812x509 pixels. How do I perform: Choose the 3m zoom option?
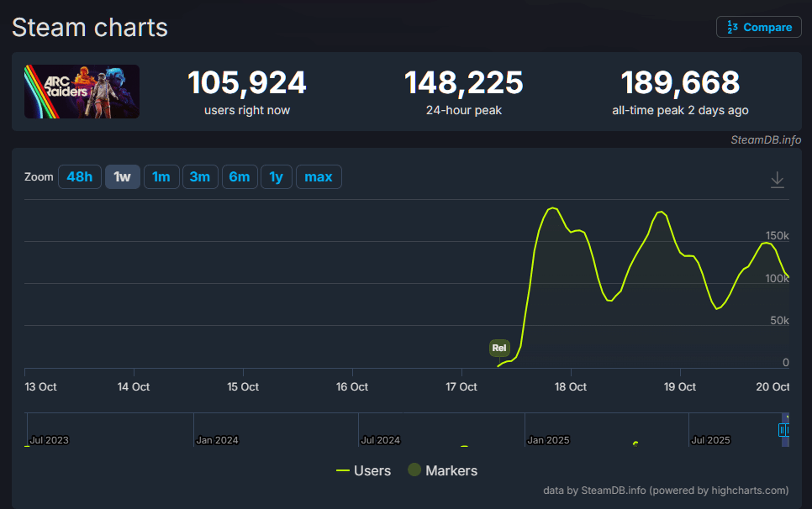(x=200, y=177)
